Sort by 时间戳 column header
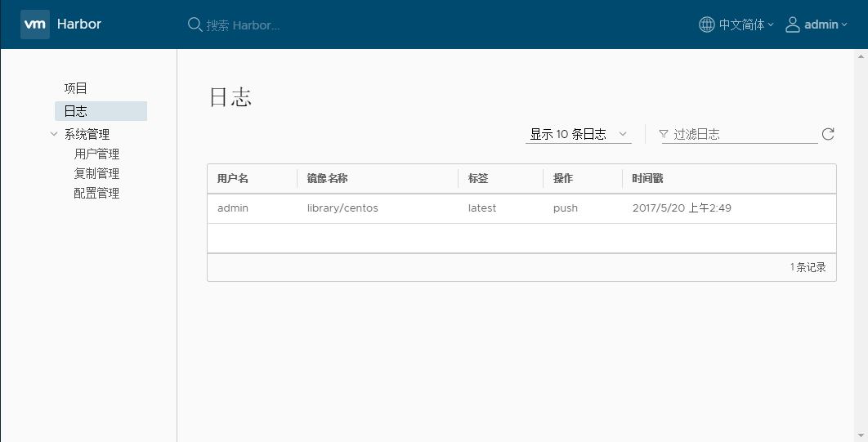Screen dimensions: 868x442 647,179
